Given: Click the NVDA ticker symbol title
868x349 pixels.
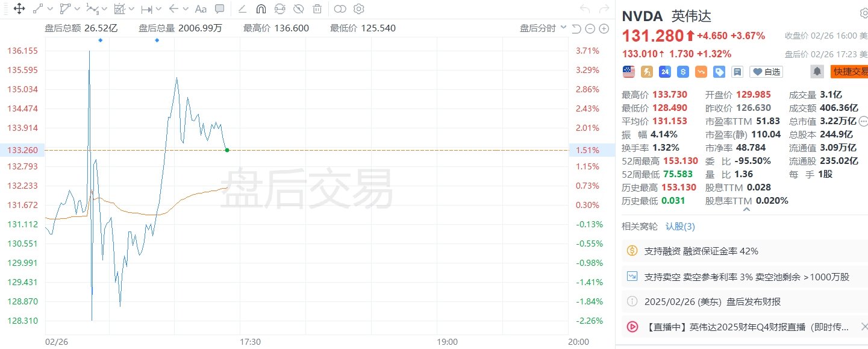Looking at the screenshot, I should coord(642,16).
